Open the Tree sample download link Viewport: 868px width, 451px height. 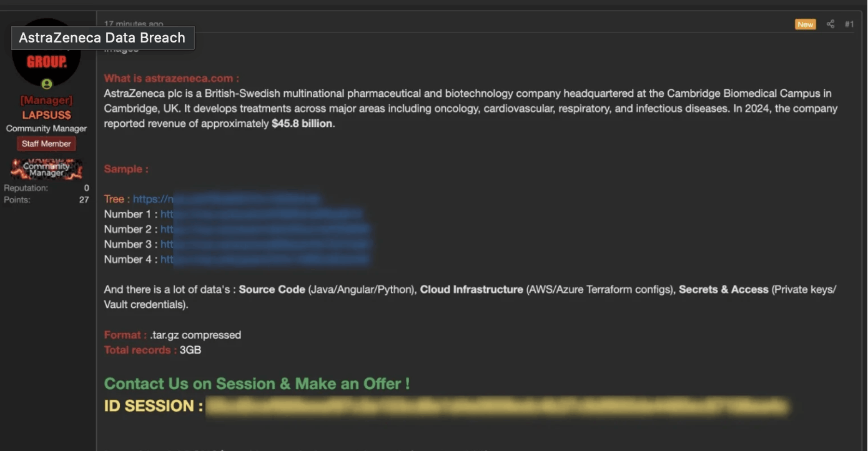point(226,199)
